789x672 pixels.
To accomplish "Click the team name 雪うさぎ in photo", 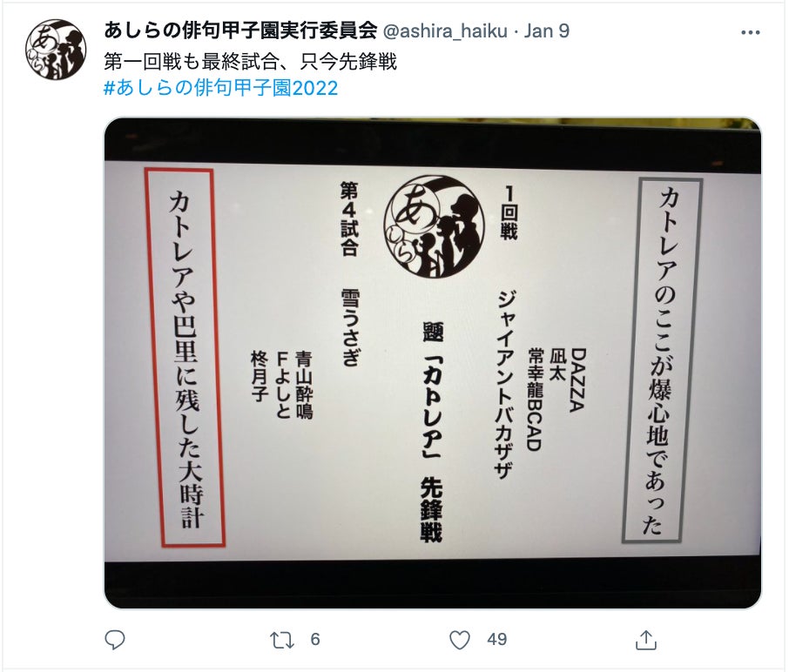I will click(350, 327).
